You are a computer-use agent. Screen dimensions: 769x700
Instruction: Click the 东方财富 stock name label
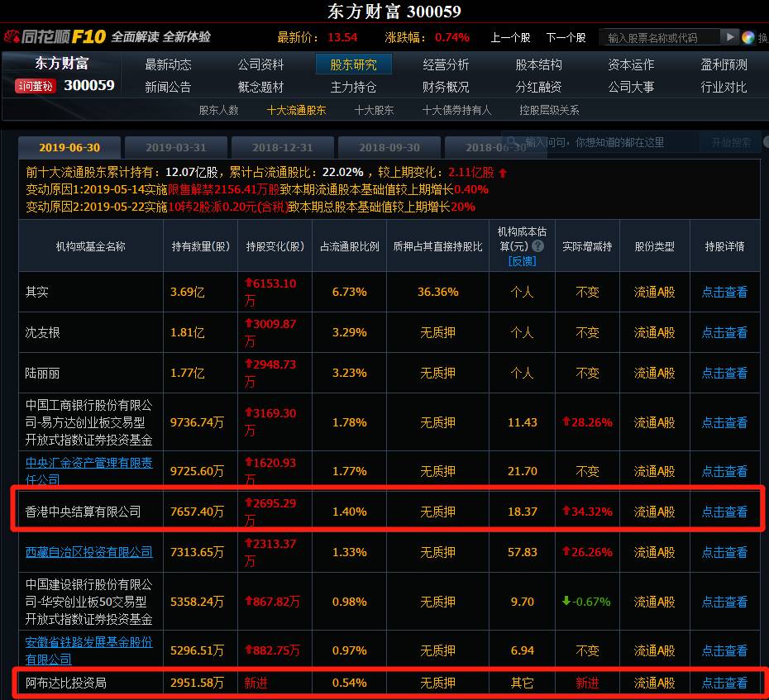point(61,64)
